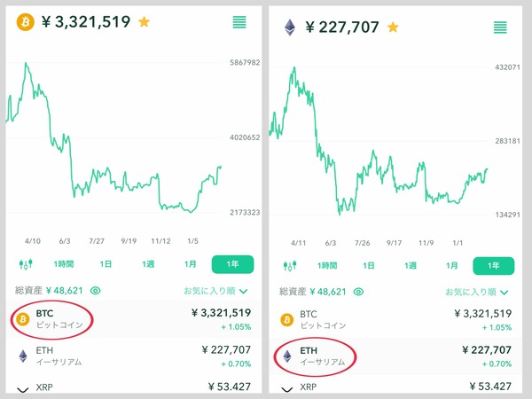Select the ETH イーサリアム row on right panel
Image resolution: width=532 pixels, height=399 pixels.
tap(395, 356)
